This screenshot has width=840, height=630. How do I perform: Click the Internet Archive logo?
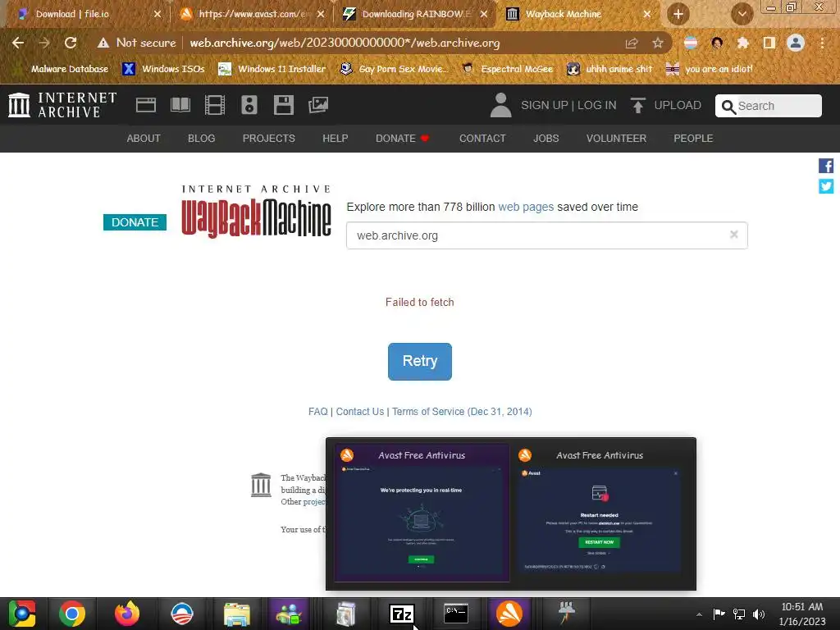pyautogui.click(x=62, y=105)
